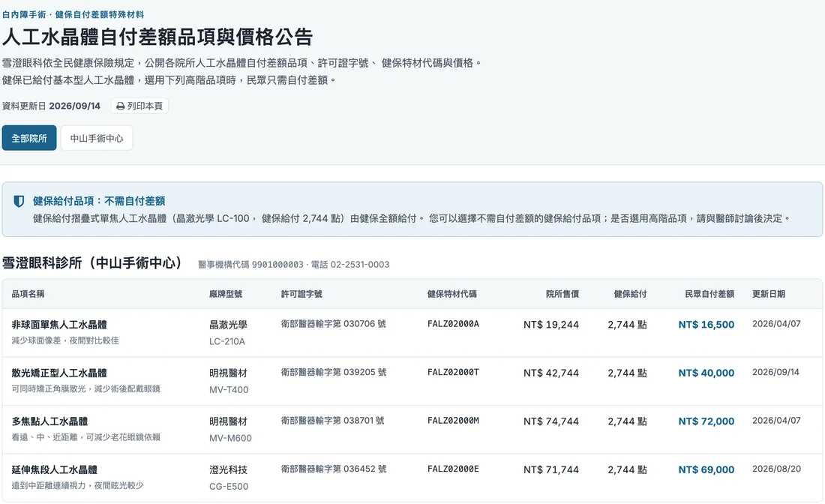This screenshot has width=825, height=504.
Task: Click the code FALZ02000E
Action: click(454, 469)
